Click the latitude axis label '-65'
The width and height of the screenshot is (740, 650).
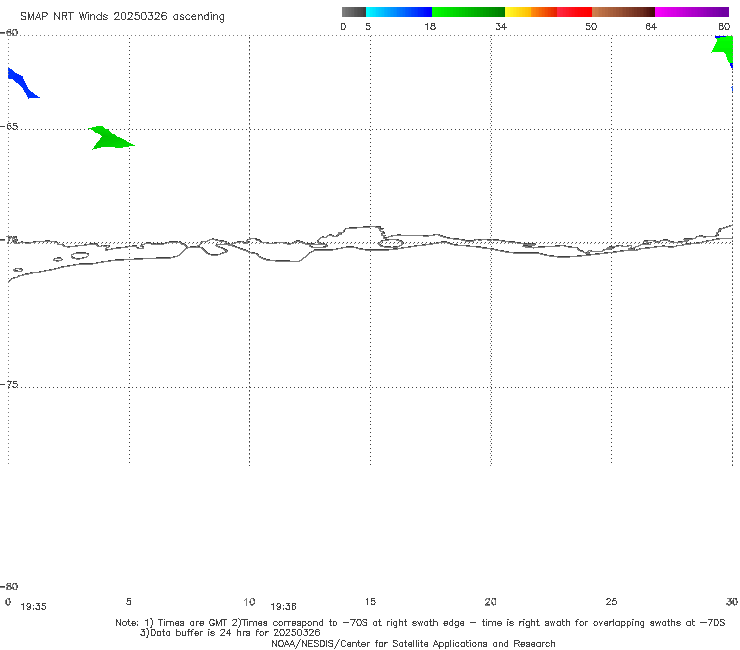9,127
